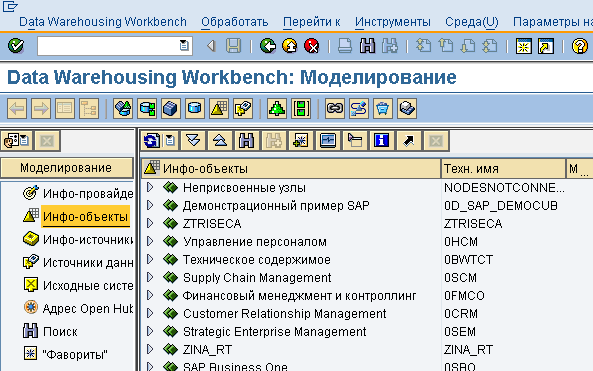Click the Find binoculars icon in the standard toolbar

click(x=367, y=46)
